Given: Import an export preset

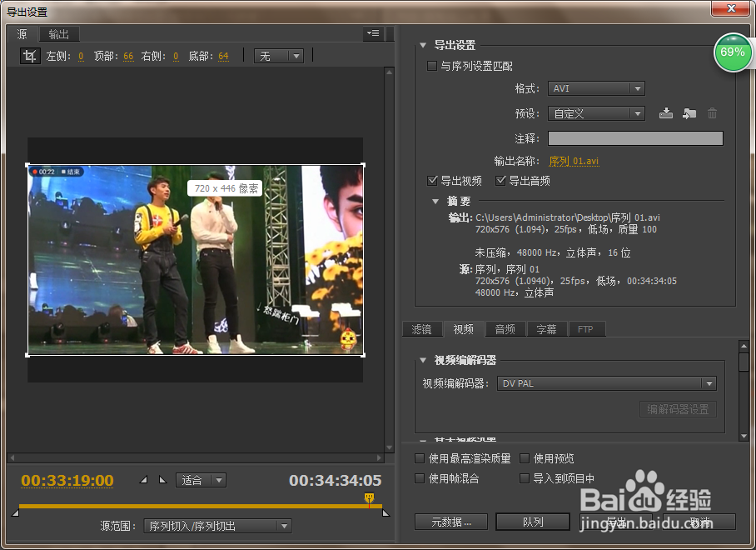Looking at the screenshot, I should point(689,113).
